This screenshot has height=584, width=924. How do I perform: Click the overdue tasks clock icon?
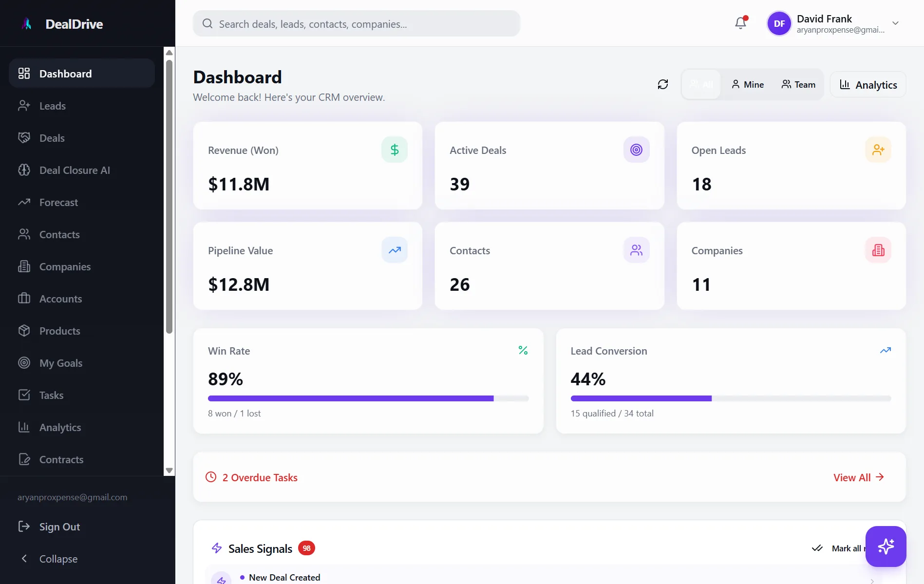(x=210, y=477)
